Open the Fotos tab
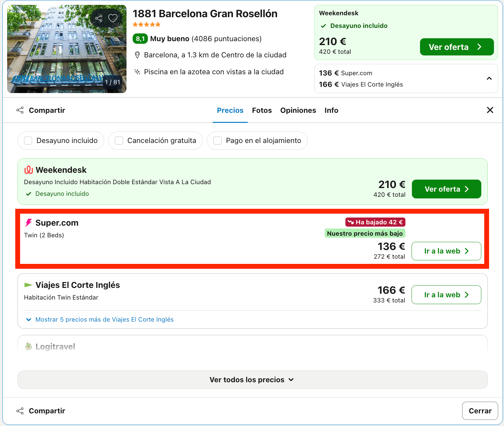Viewport: 504px width, 426px height. click(x=262, y=111)
